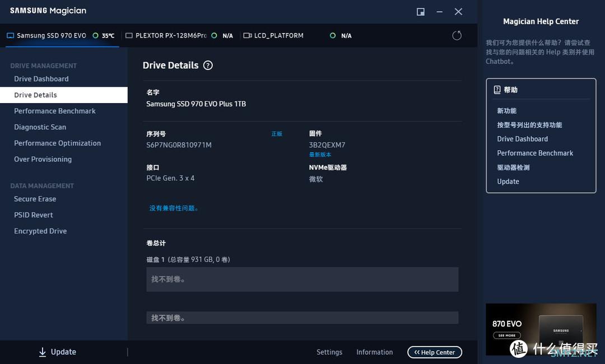Open Performance Optimization in the sidebar
Image resolution: width=605 pixels, height=364 pixels.
click(x=58, y=143)
